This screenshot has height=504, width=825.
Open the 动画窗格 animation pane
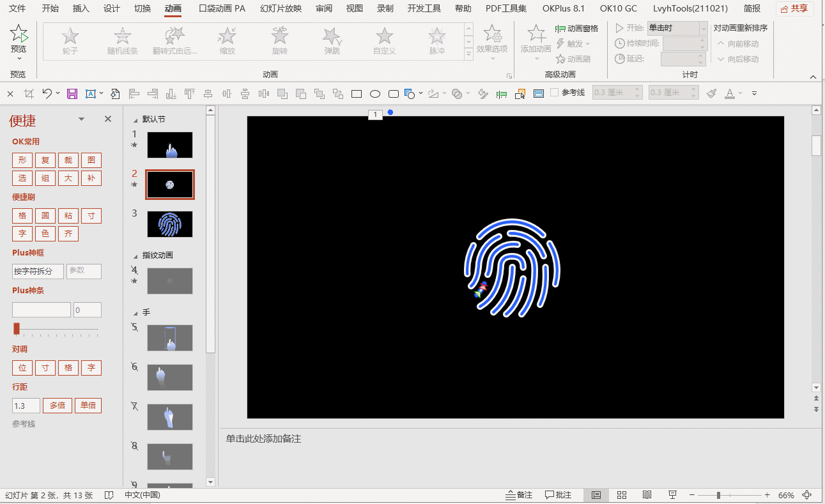[577, 28]
